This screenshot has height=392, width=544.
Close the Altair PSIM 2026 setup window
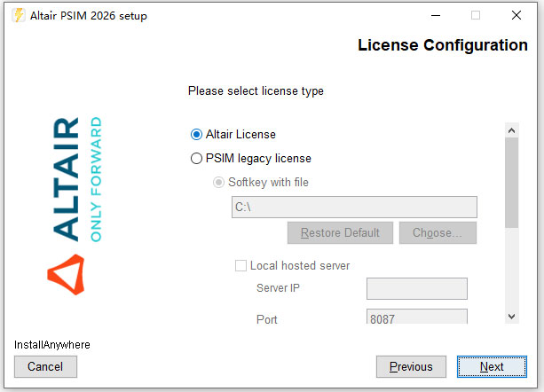pyautogui.click(x=516, y=15)
